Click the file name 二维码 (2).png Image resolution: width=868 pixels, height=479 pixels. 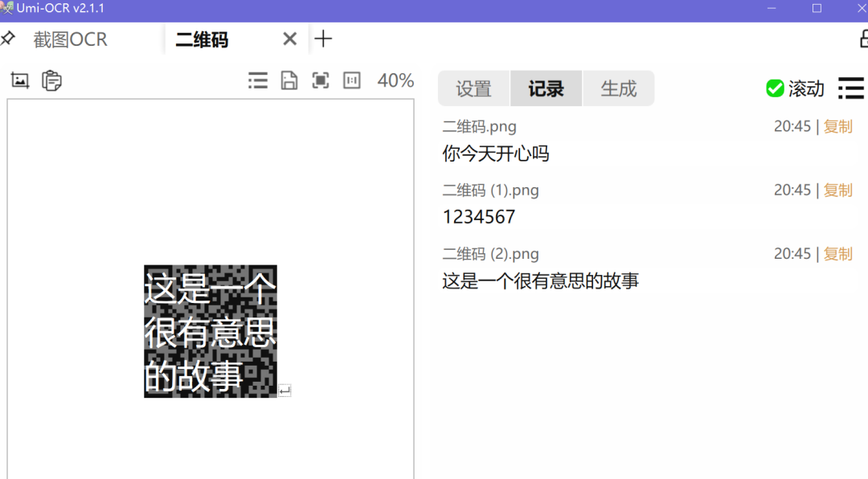490,254
